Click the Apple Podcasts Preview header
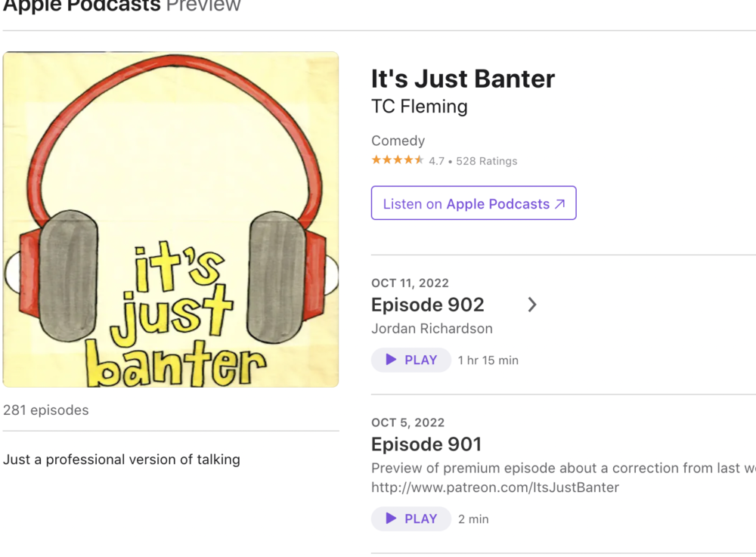The image size is (756, 557). [122, 6]
